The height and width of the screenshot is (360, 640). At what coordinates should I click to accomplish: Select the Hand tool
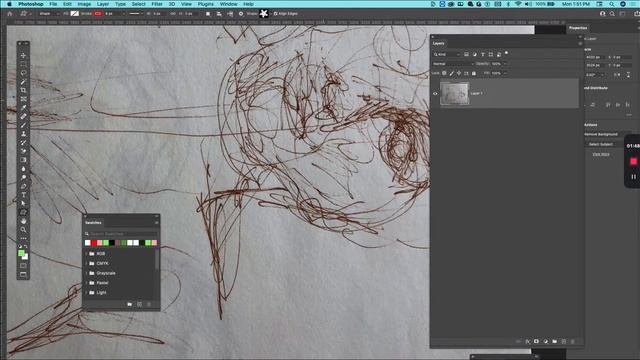[23, 221]
